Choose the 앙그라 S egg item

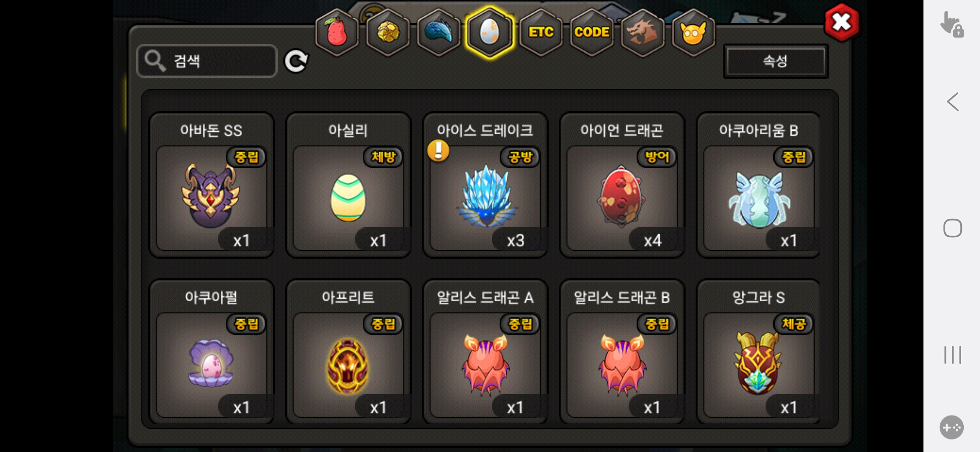[x=758, y=352]
